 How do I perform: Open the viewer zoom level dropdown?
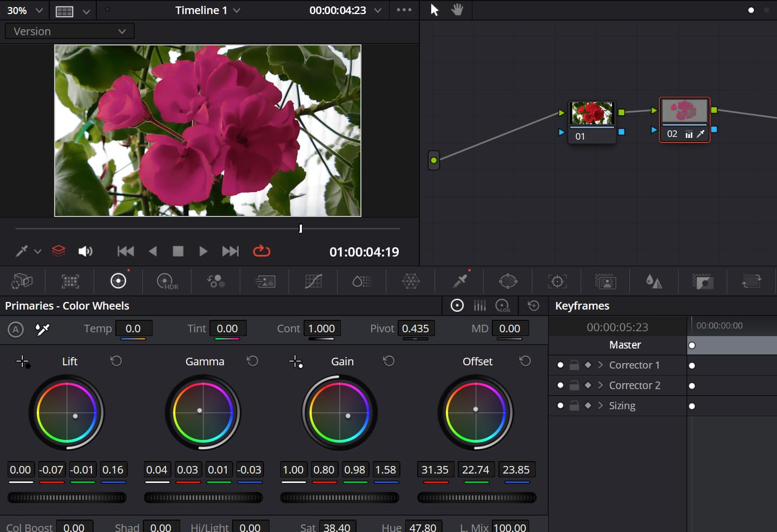(24, 10)
